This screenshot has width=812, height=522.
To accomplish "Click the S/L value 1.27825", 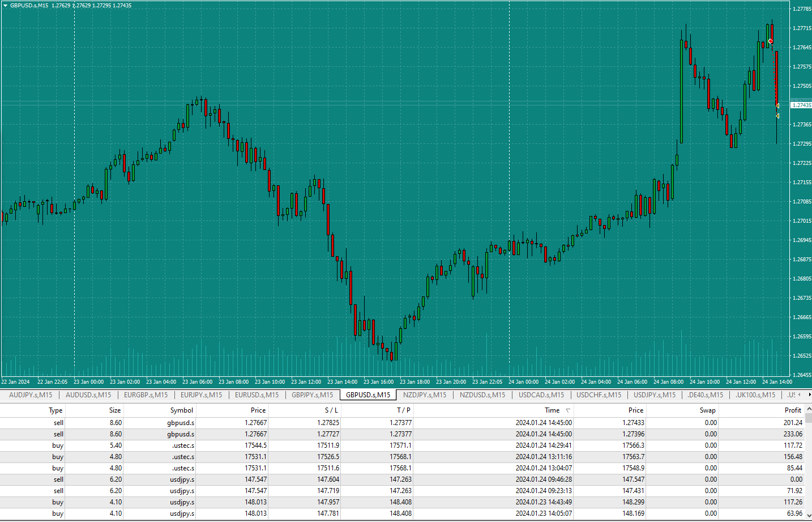I will [x=328, y=423].
